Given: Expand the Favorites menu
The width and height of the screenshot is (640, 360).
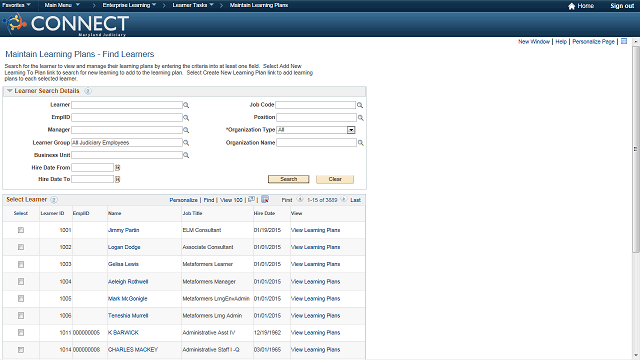Looking at the screenshot, I should 16,5.
